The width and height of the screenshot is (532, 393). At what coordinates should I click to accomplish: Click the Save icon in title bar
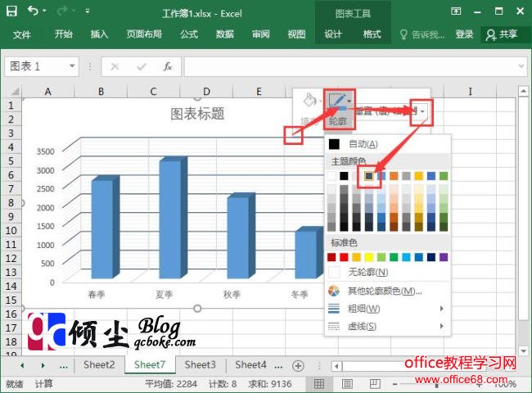(x=11, y=11)
